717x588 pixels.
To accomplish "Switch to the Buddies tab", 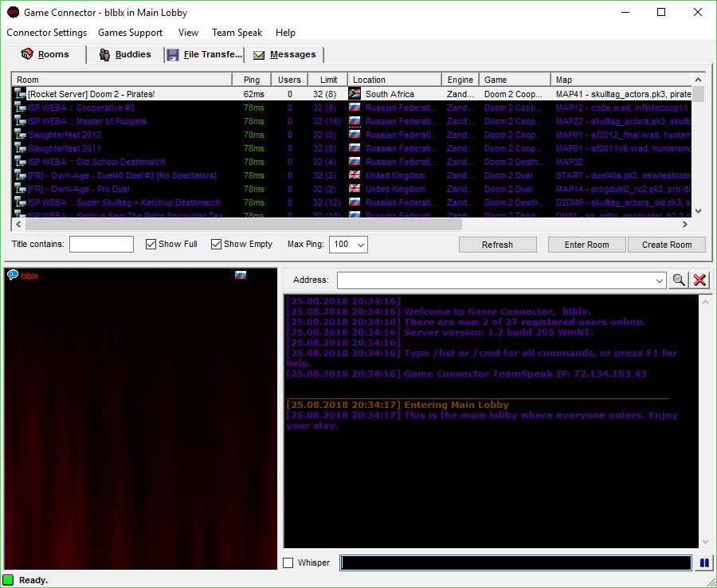I will coord(125,55).
